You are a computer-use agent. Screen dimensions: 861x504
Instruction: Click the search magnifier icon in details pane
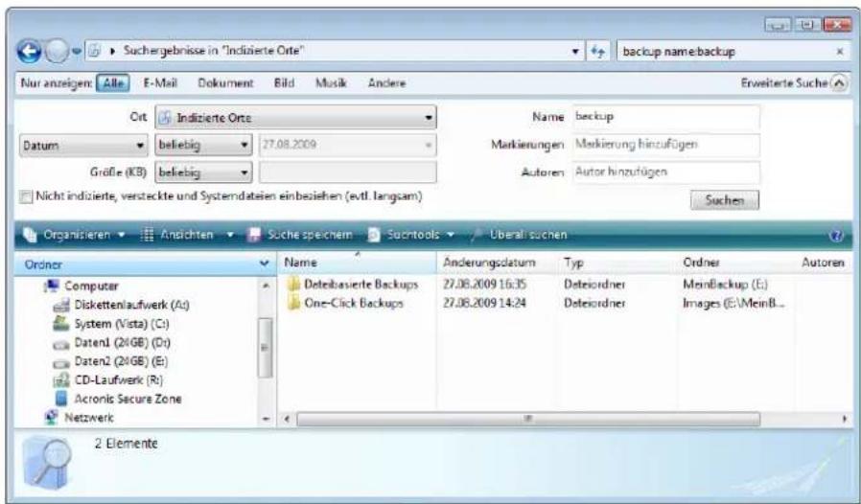pyautogui.click(x=47, y=462)
